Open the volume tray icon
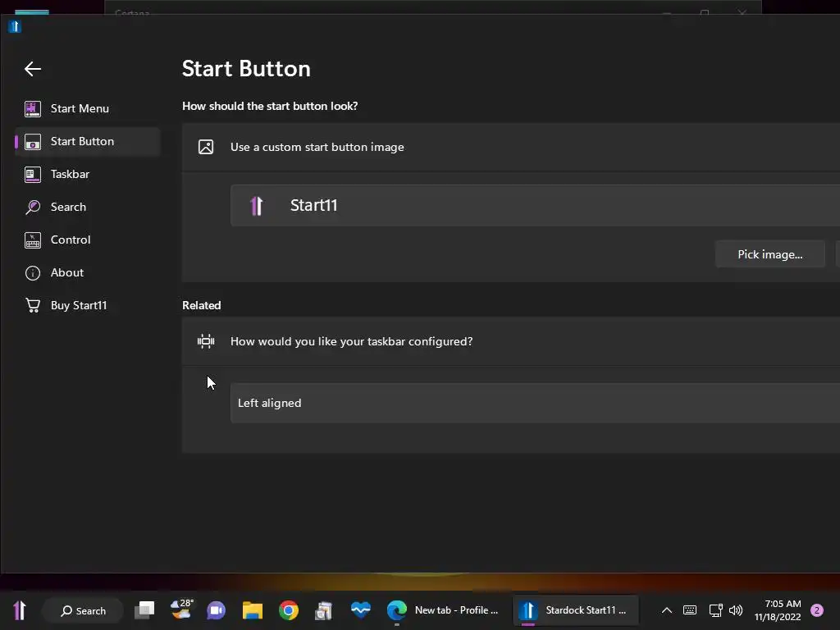The height and width of the screenshot is (630, 840). [736, 610]
